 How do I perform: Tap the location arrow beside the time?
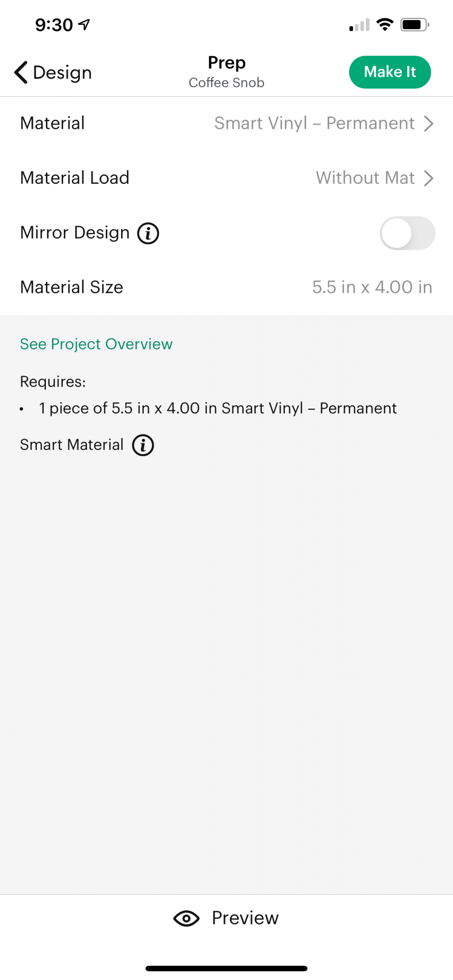coord(84,24)
